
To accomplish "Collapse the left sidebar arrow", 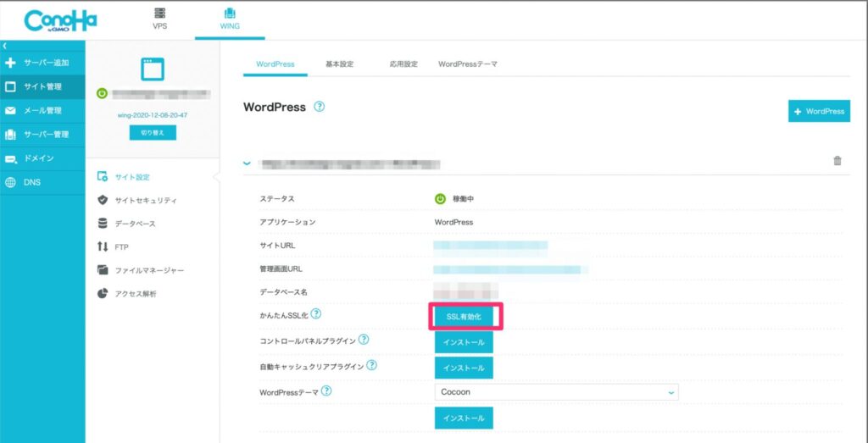I will [x=4, y=46].
